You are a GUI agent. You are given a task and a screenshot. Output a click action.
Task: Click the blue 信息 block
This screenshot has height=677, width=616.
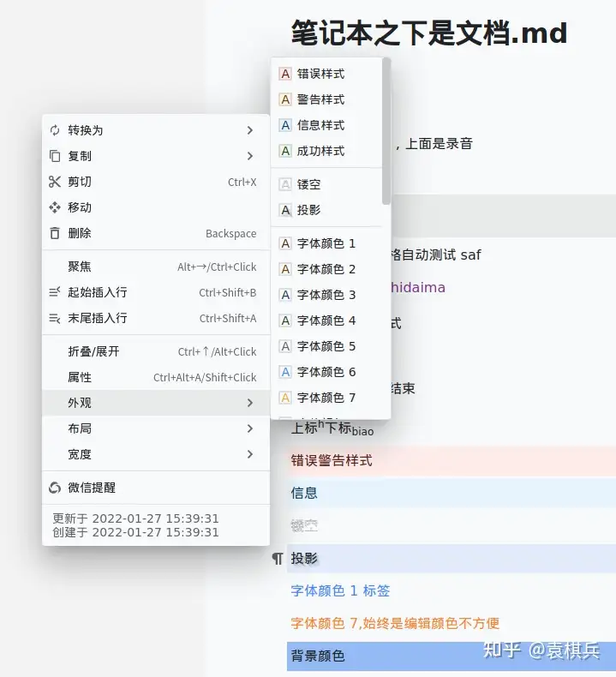452,493
